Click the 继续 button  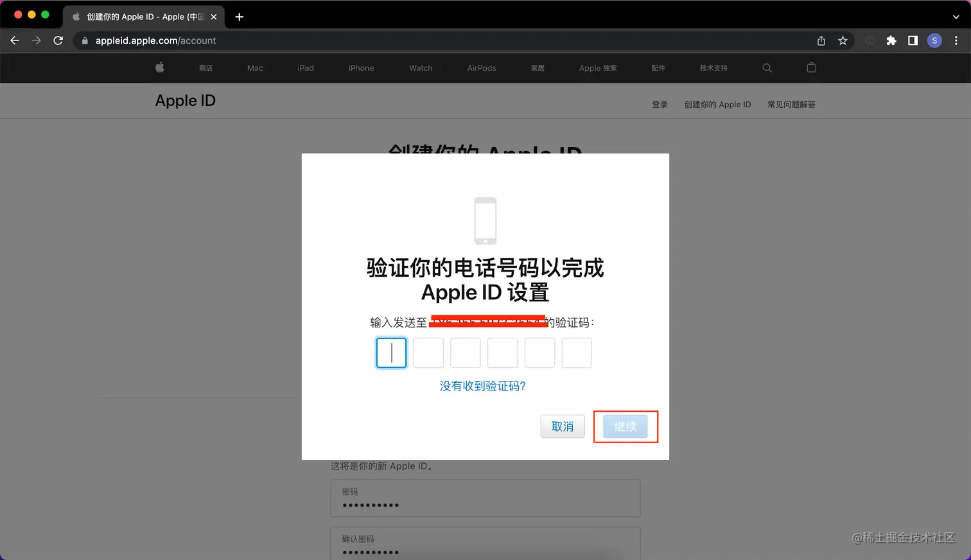(625, 426)
